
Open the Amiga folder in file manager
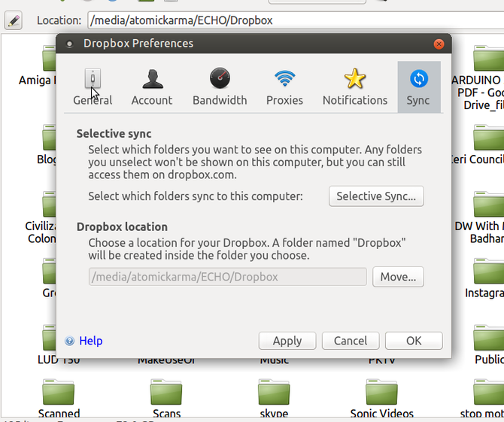pos(37,66)
